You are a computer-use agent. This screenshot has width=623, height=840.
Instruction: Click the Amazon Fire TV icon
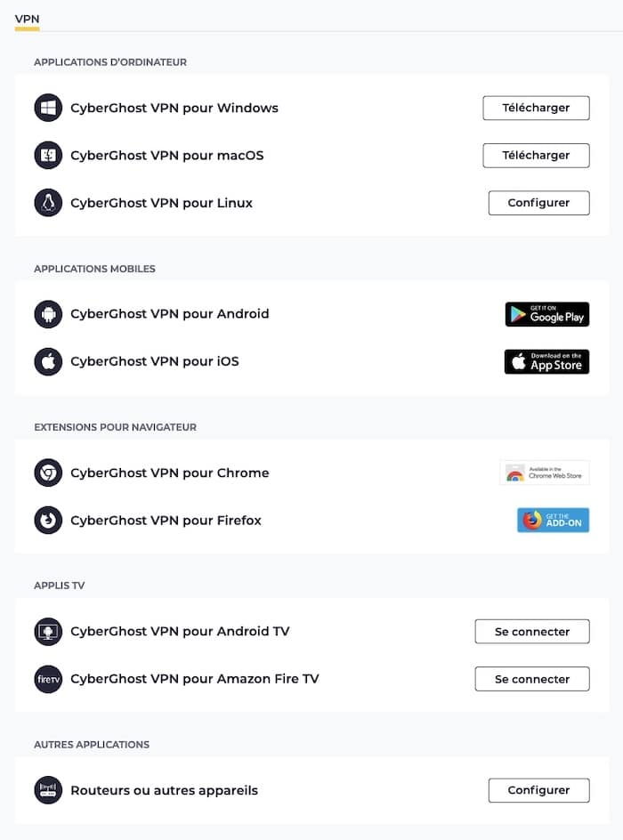48,679
